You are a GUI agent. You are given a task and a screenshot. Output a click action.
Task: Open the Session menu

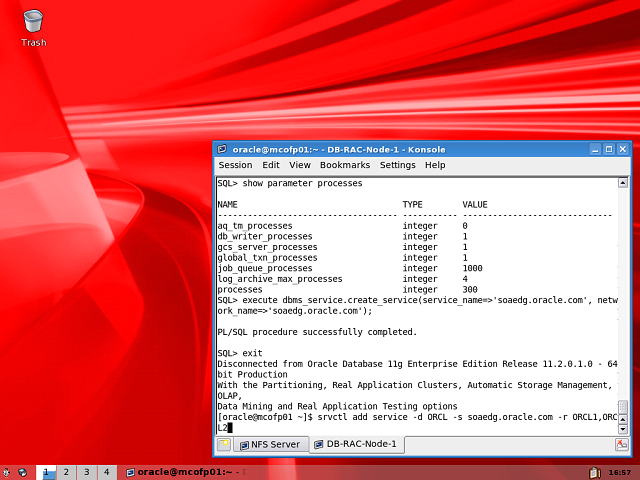[x=235, y=165]
